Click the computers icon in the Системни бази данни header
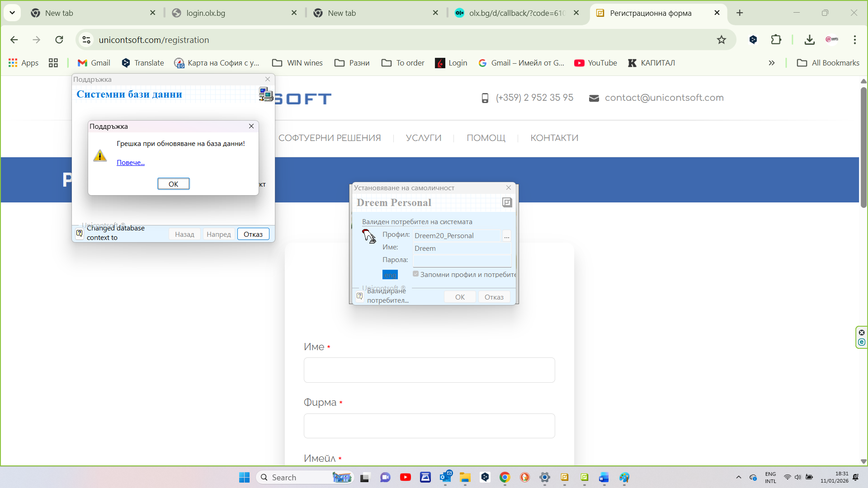 point(265,94)
